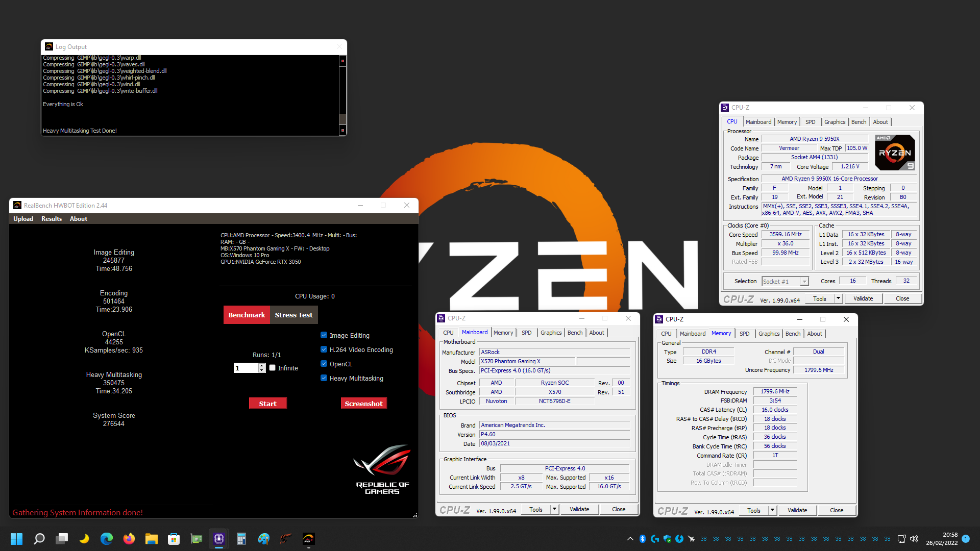Click the RealBench title bar icon
Viewport: 980px width, 551px height.
coord(17,205)
